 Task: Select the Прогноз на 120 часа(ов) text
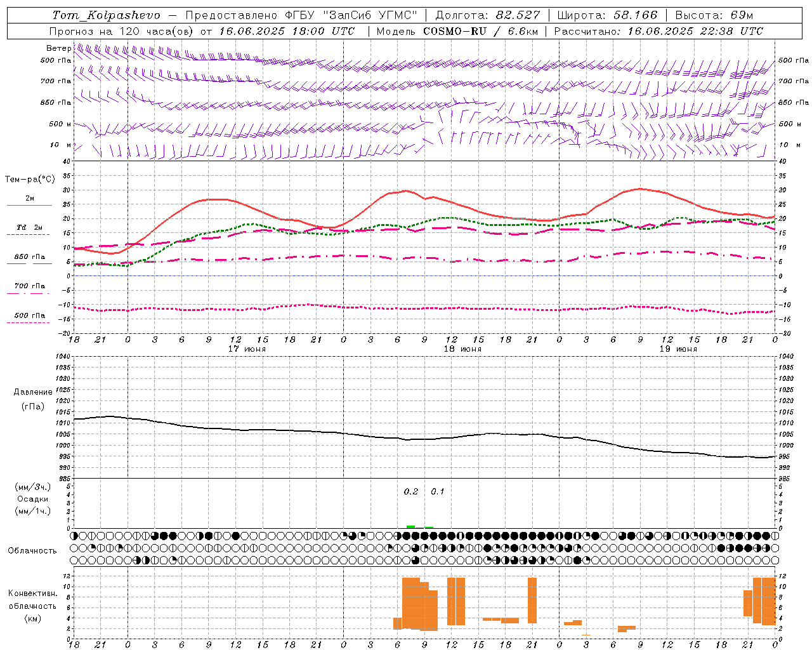tap(122, 31)
